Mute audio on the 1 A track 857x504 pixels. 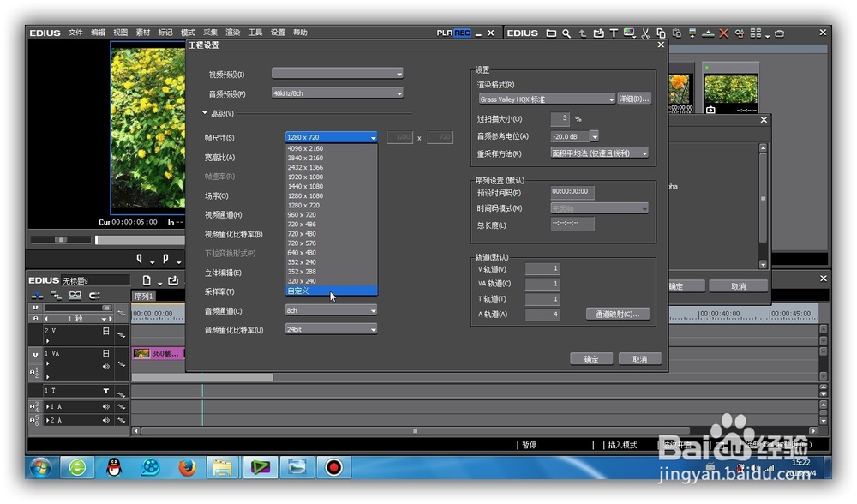106,406
